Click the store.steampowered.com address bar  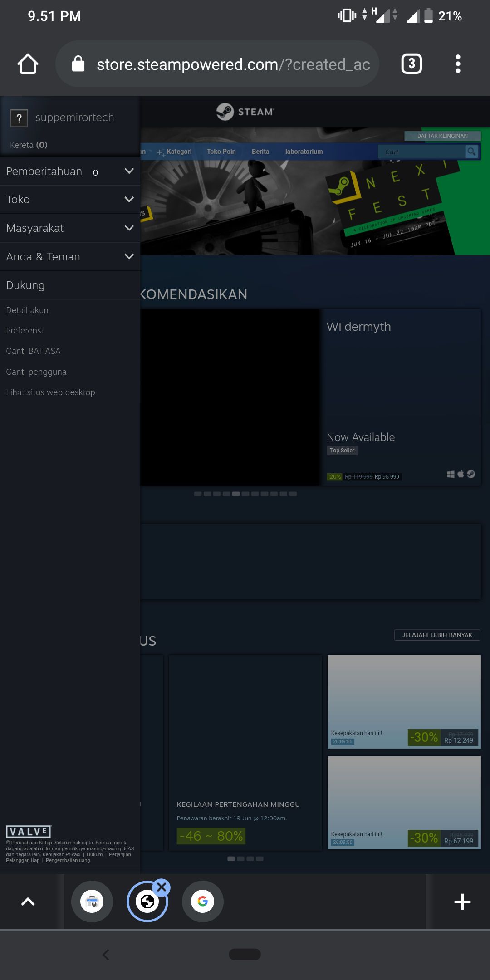pos(217,64)
